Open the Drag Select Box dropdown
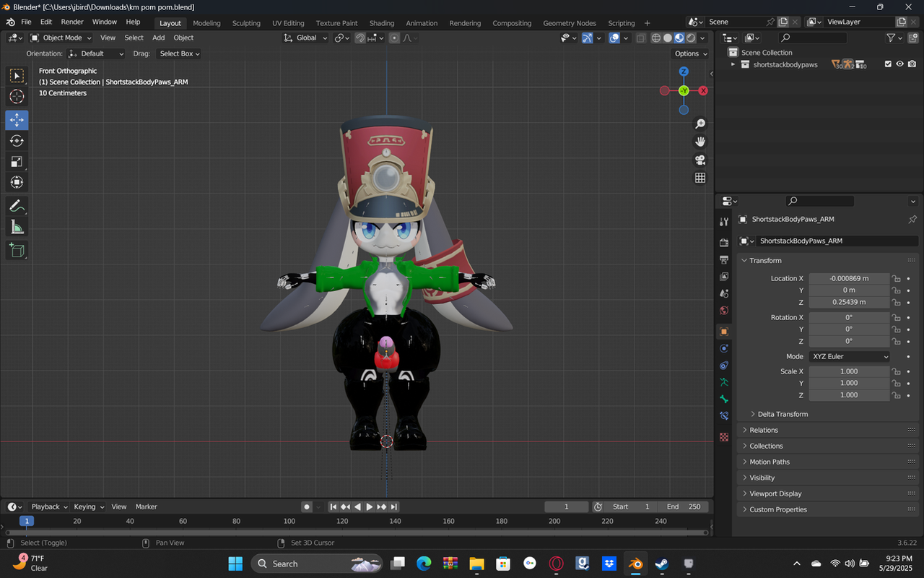Viewport: 924px width, 578px height. (178, 53)
